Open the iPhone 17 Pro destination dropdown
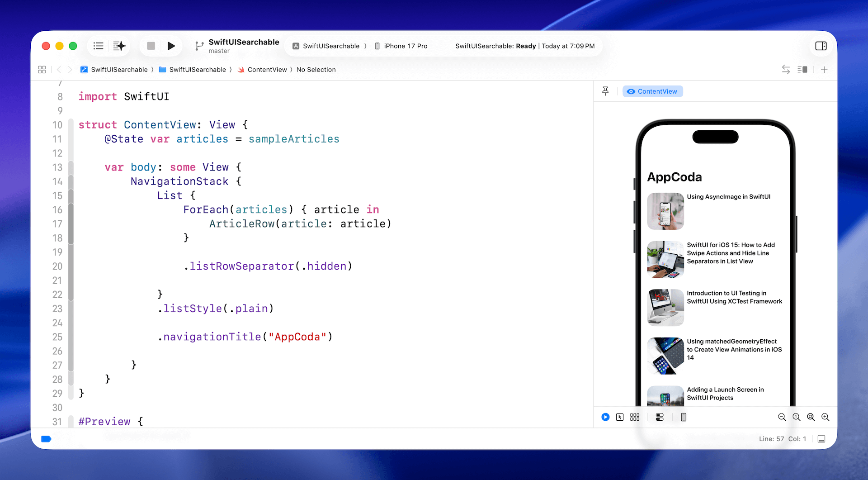 (x=405, y=46)
